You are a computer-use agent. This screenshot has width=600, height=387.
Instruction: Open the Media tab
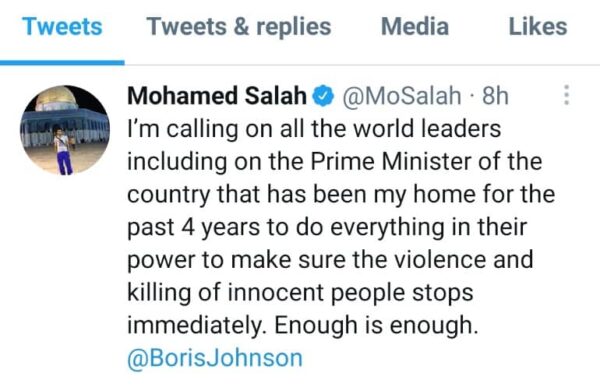coord(415,27)
